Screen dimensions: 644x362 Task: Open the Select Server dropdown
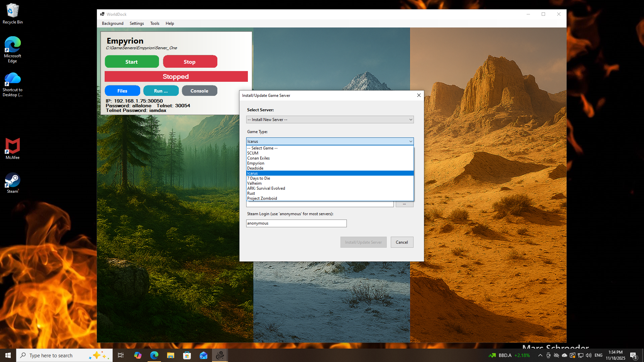tap(330, 119)
